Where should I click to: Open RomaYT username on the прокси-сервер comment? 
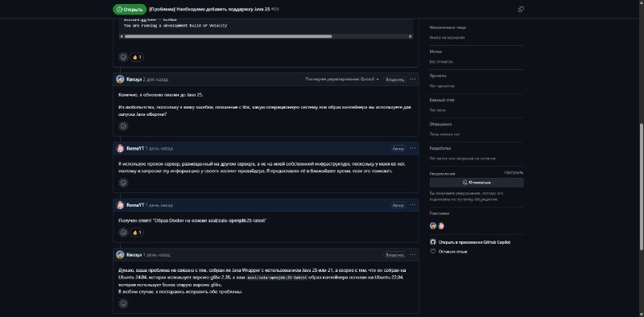(x=135, y=148)
